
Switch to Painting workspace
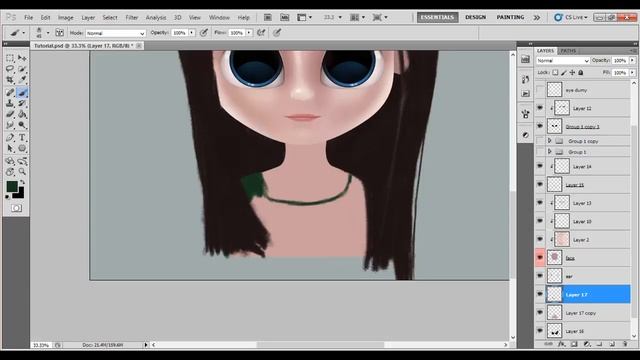pyautogui.click(x=510, y=17)
